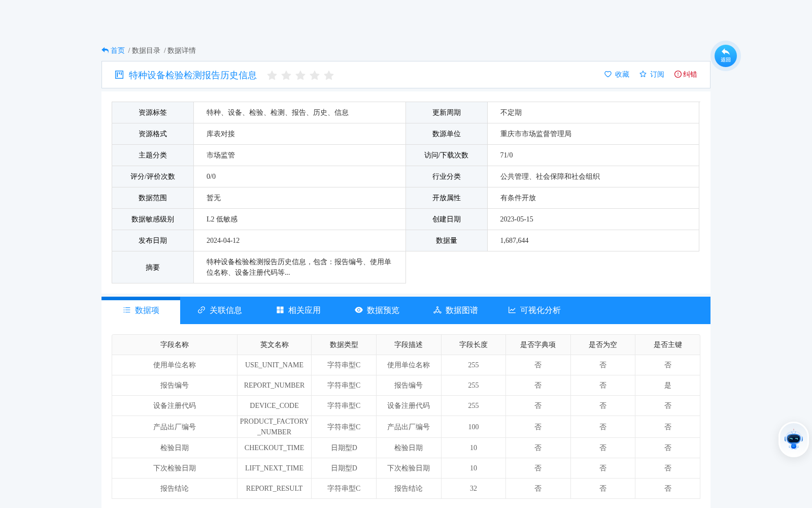
Task: Click the field length 32 cell
Action: point(473,489)
